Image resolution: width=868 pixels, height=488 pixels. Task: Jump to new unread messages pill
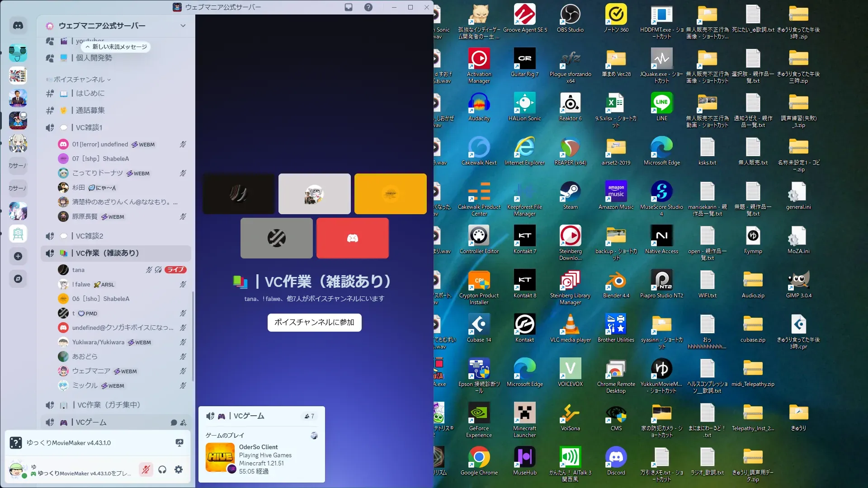click(x=116, y=47)
